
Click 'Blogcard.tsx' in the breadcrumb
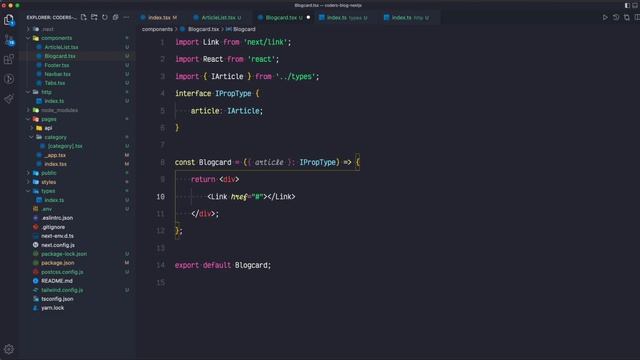point(203,29)
